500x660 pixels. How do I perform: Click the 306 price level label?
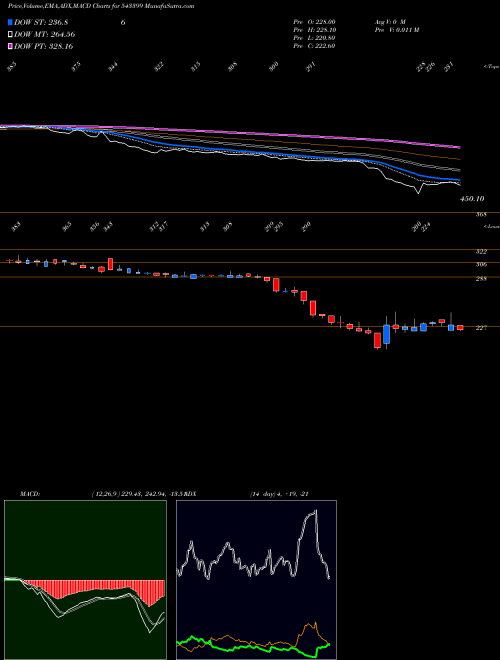click(481, 264)
